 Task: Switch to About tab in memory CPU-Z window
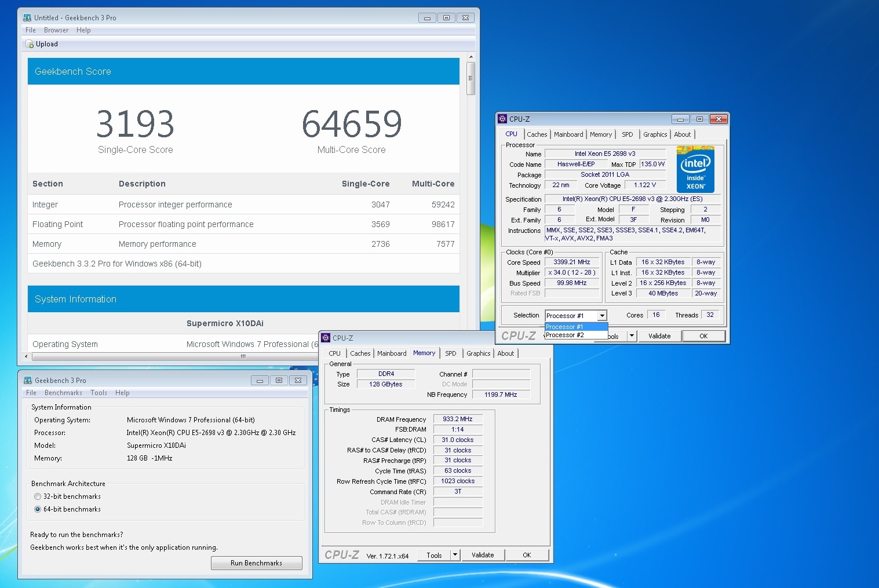tap(506, 353)
